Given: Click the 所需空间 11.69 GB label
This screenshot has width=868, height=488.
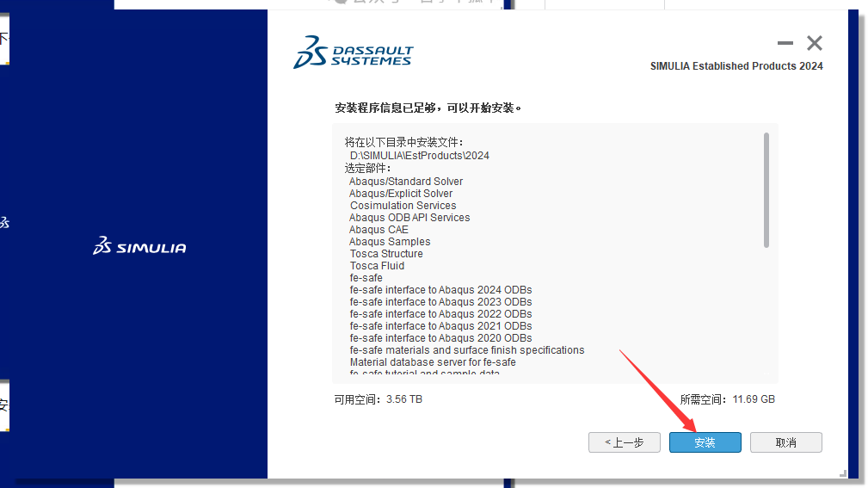Looking at the screenshot, I should coord(728,399).
